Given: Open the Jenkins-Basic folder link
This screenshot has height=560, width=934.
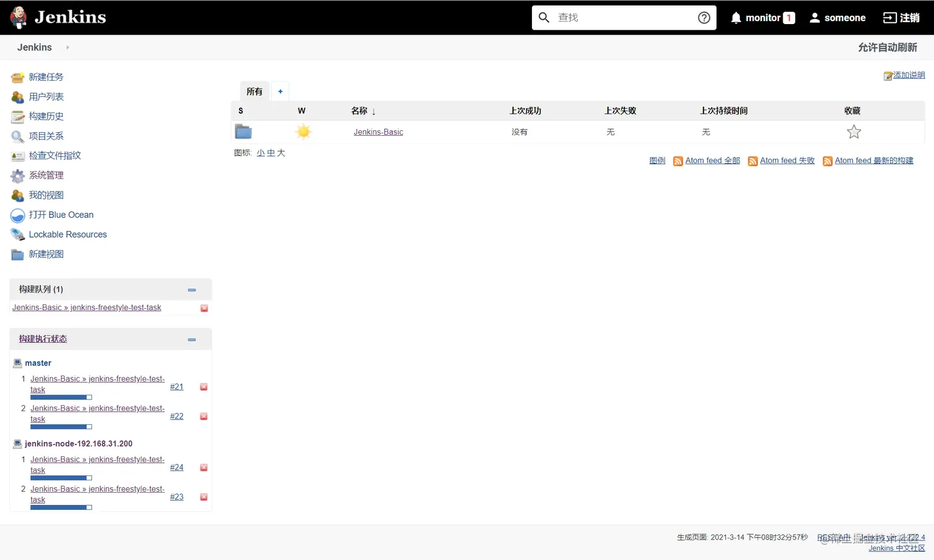Looking at the screenshot, I should 378,132.
